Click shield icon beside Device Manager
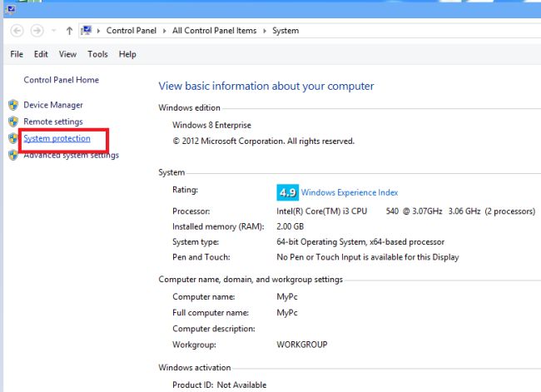The image size is (541, 392). pyautogui.click(x=13, y=105)
